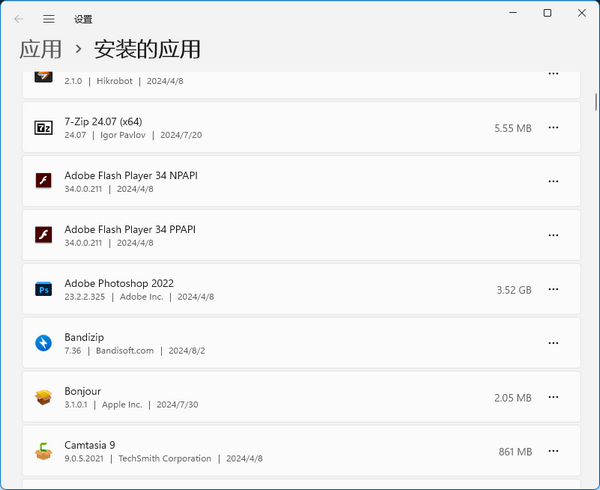
Task: Open more options for Bandizip
Action: coord(553,343)
